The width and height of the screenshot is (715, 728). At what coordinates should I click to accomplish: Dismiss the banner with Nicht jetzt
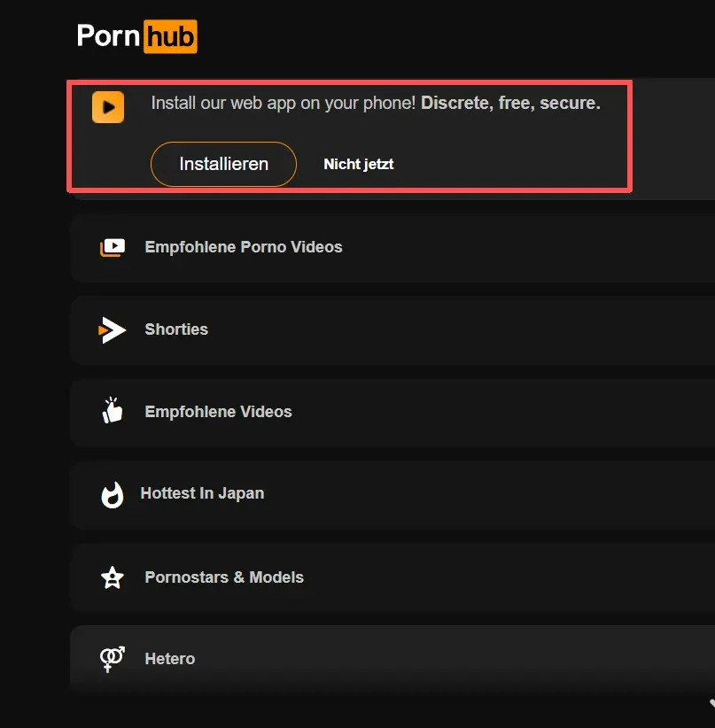tap(359, 165)
